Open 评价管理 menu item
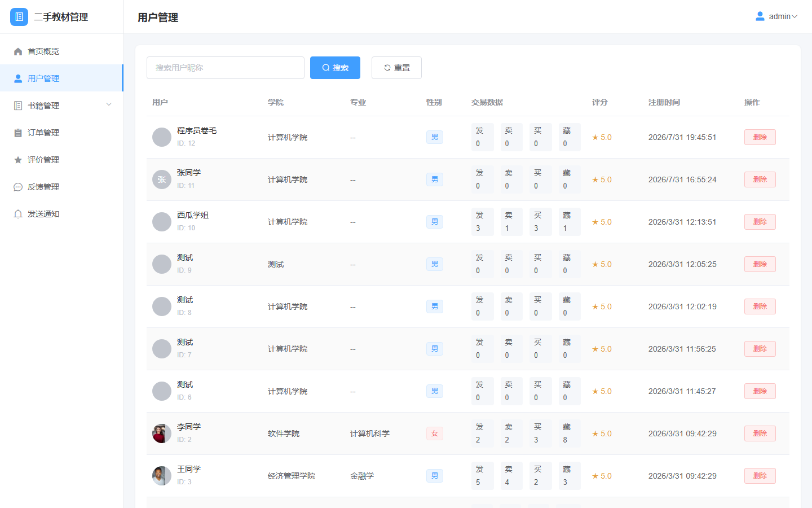The width and height of the screenshot is (812, 508). pos(61,160)
